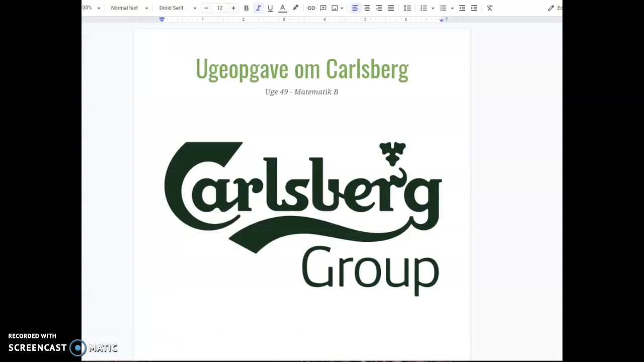Apply bulleted list formatting

[443, 8]
